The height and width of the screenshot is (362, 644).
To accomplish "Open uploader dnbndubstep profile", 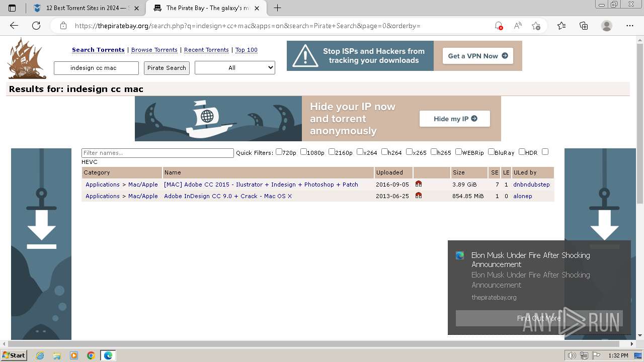I will pos(531,185).
